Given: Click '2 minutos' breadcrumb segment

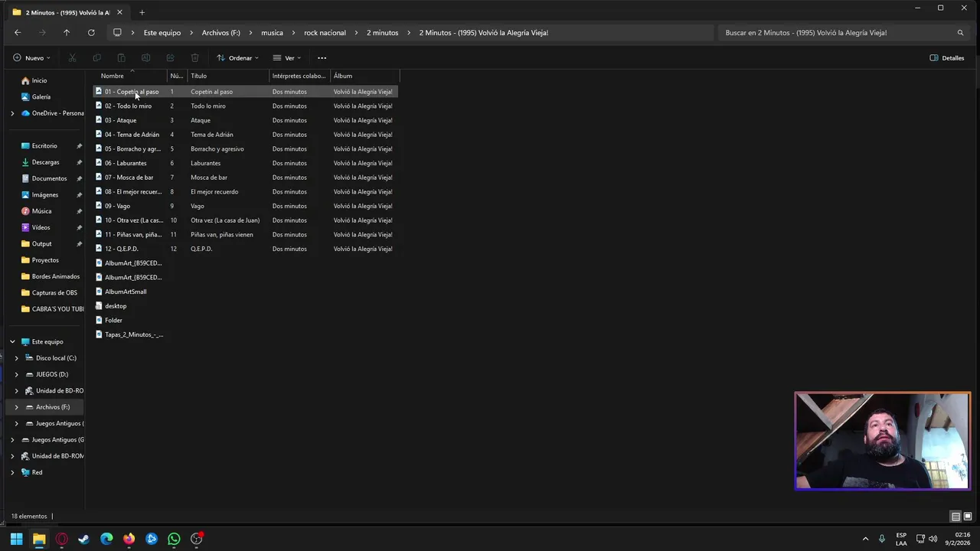Looking at the screenshot, I should pyautogui.click(x=382, y=33).
